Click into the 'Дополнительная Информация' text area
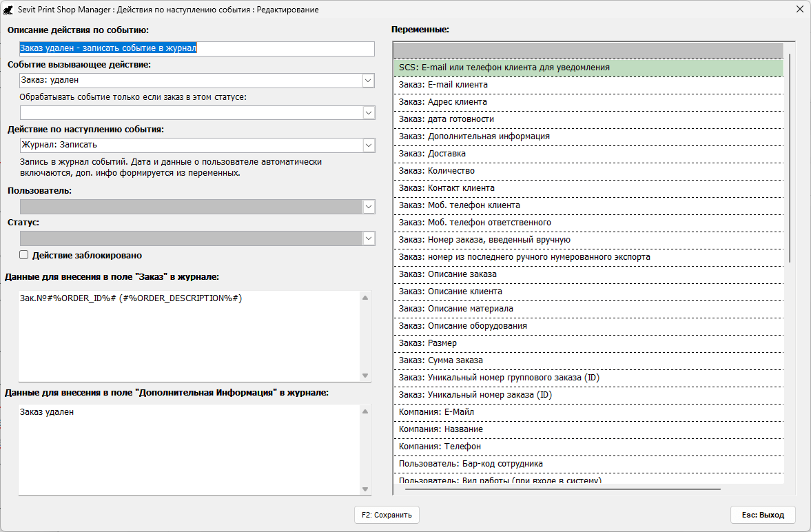This screenshot has width=811, height=532. pyautogui.click(x=189, y=450)
